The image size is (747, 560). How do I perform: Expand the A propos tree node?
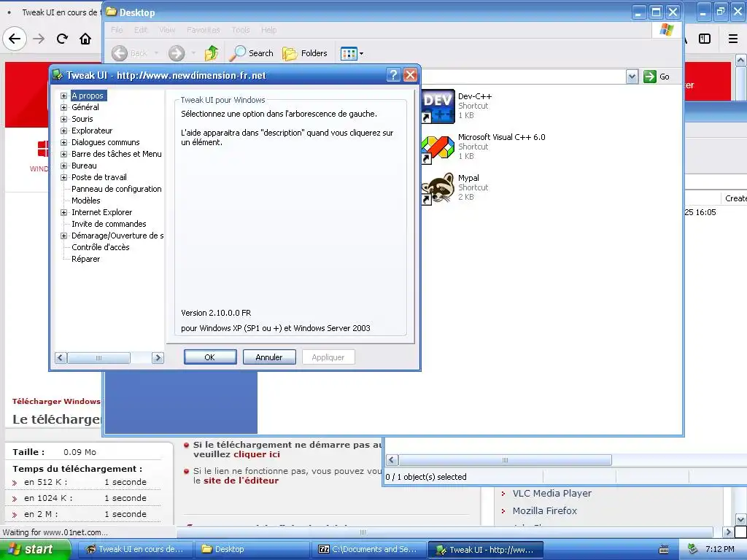pyautogui.click(x=64, y=96)
